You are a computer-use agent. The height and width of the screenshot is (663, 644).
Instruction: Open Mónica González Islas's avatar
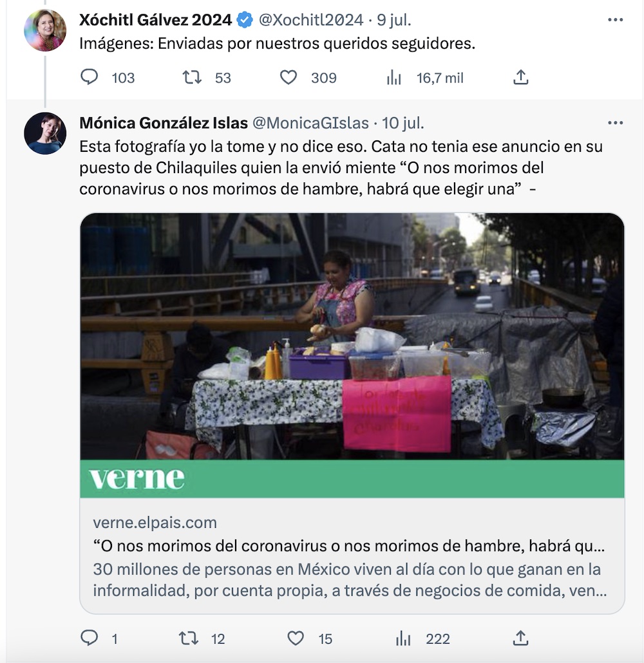pyautogui.click(x=45, y=133)
